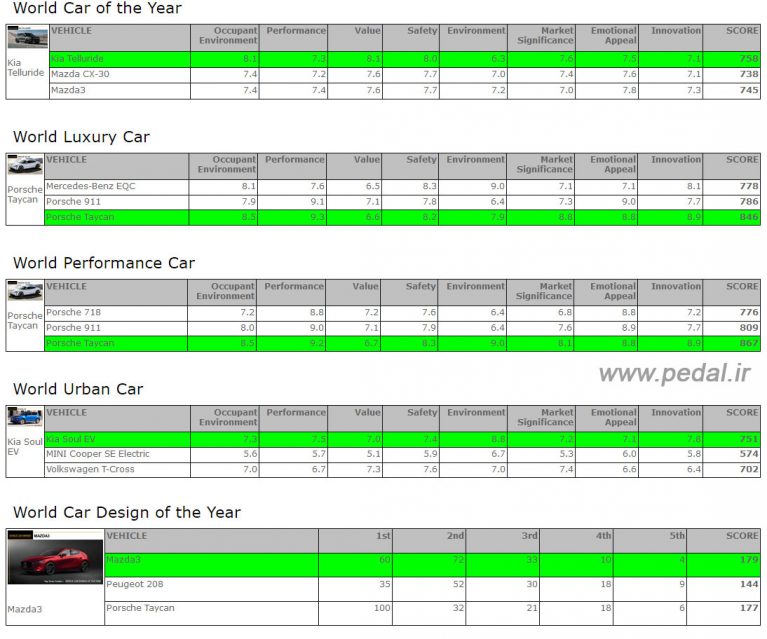Select Peugeot 208 vehicle name
Screen dimensions: 767x639
point(135,584)
